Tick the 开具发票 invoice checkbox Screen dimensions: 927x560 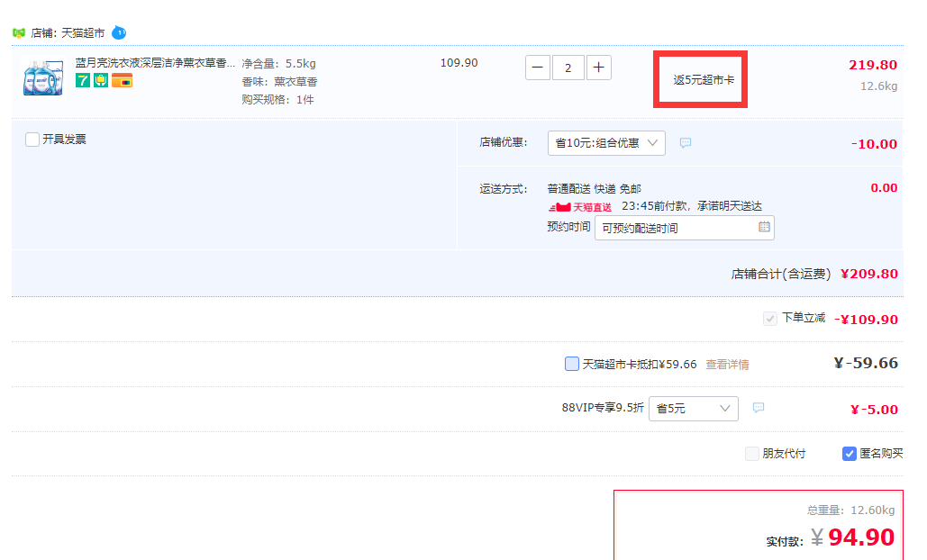pos(32,140)
